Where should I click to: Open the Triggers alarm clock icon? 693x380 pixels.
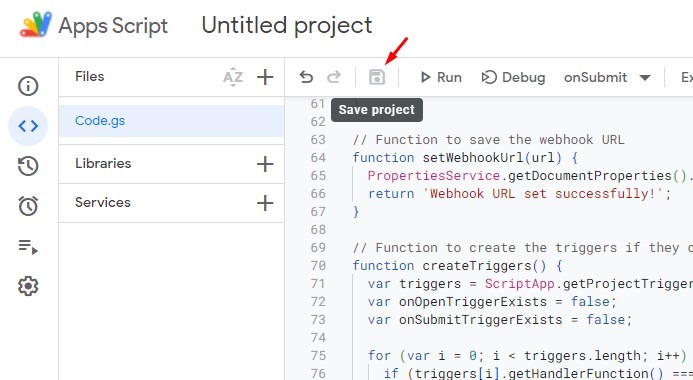click(x=28, y=206)
